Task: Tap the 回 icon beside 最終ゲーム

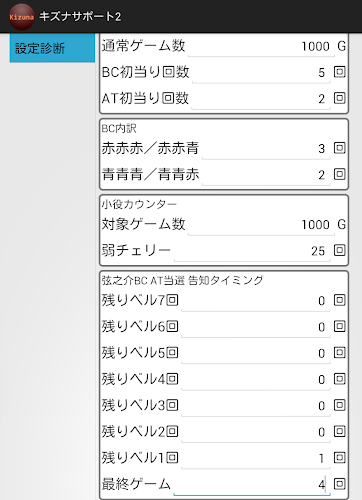Action: [x=340, y=484]
